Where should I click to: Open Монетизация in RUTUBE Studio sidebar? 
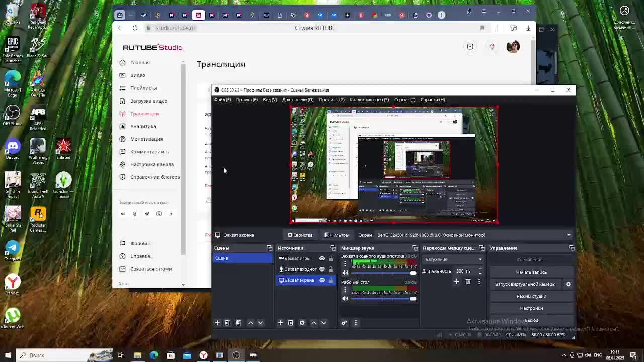[x=147, y=139]
